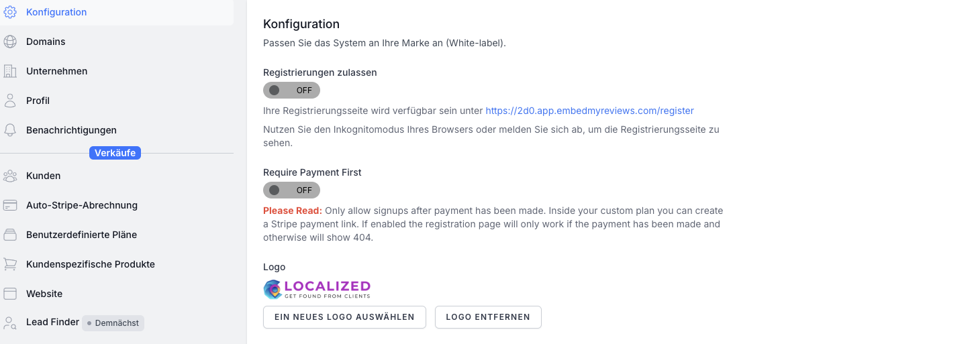Click the Benachrichtigungen bell icon
The height and width of the screenshot is (344, 980).
coord(10,130)
